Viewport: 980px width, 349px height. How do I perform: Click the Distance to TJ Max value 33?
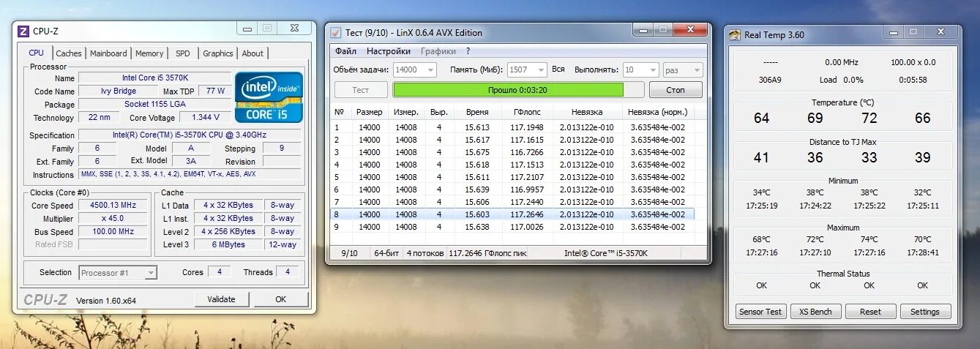[x=869, y=157]
